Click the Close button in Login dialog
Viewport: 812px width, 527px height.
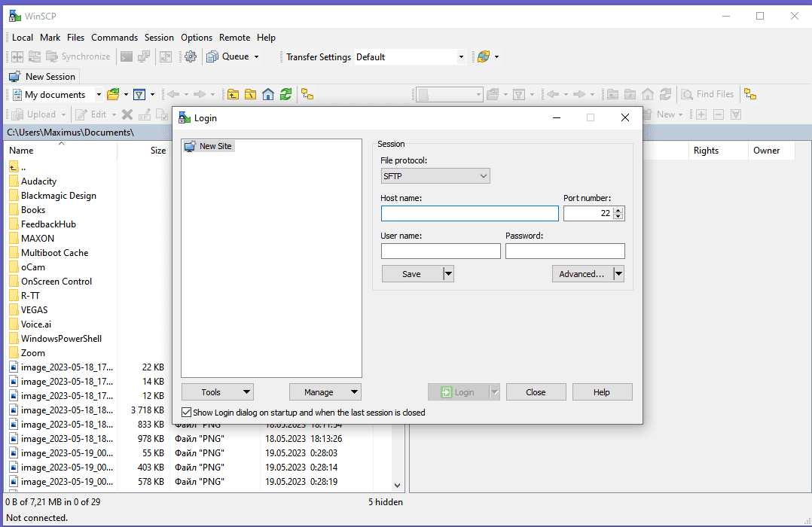coord(536,392)
